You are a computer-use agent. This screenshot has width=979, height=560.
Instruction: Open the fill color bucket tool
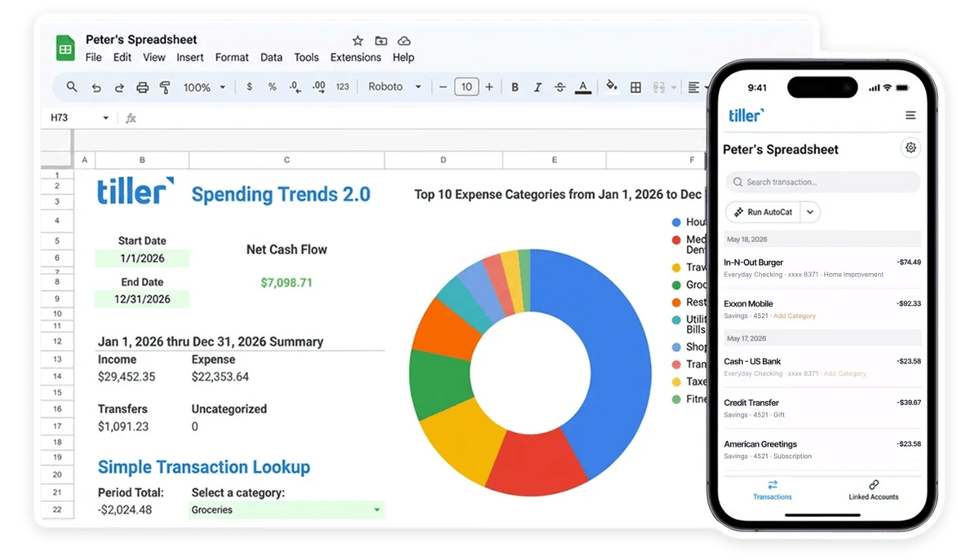coord(611,86)
